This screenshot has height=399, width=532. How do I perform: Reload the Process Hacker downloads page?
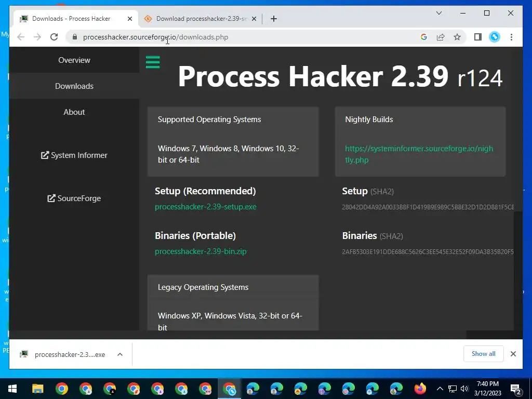(54, 37)
